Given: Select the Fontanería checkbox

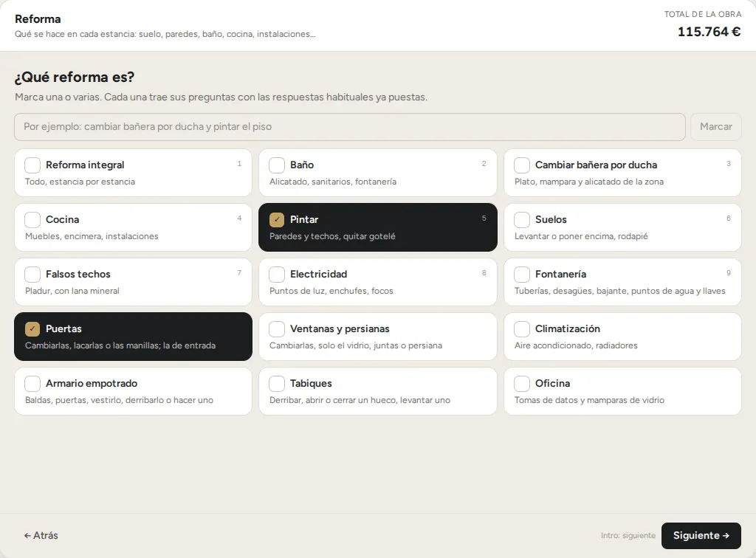Looking at the screenshot, I should (x=522, y=274).
